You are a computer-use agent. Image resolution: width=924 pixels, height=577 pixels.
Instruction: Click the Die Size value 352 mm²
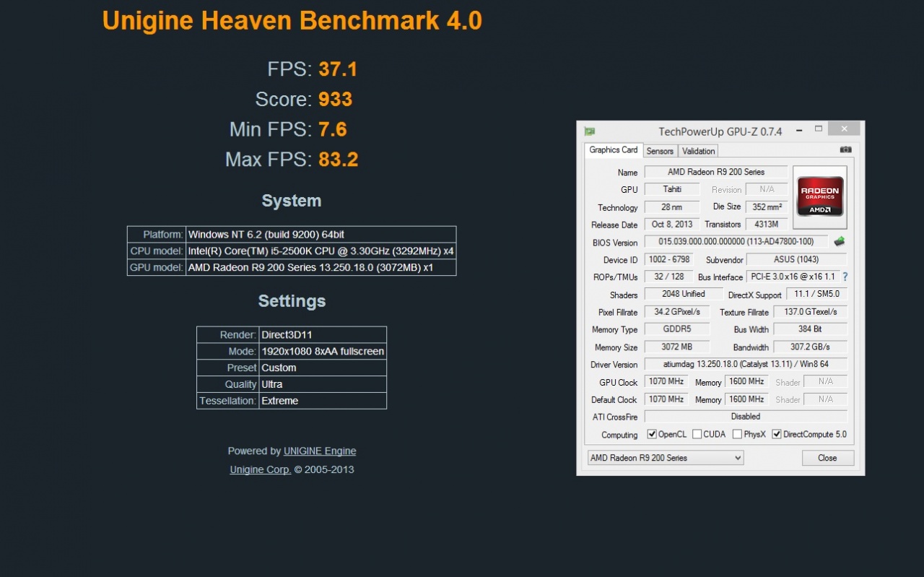(x=767, y=207)
